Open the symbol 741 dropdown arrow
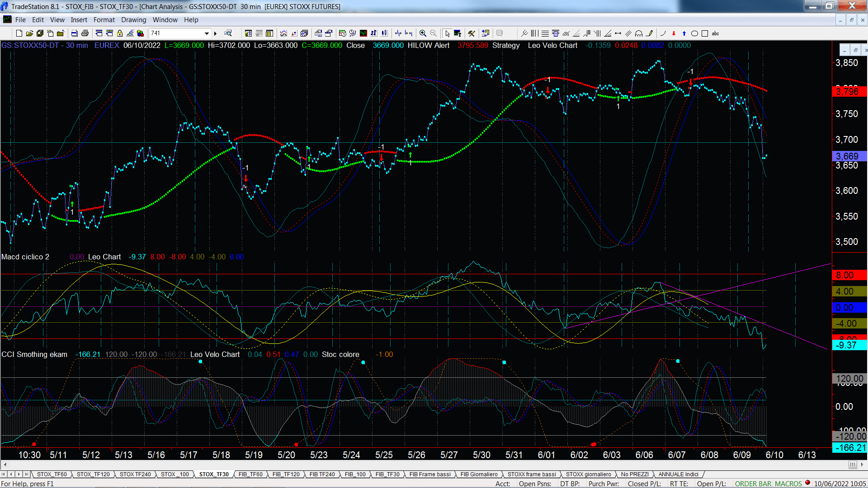 point(207,33)
